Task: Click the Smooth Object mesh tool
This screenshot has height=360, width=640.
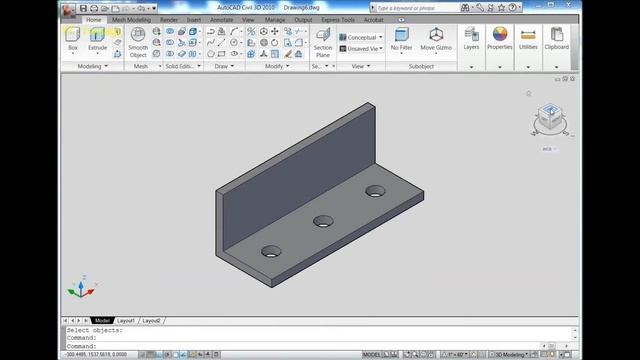Action: pyautogui.click(x=138, y=42)
